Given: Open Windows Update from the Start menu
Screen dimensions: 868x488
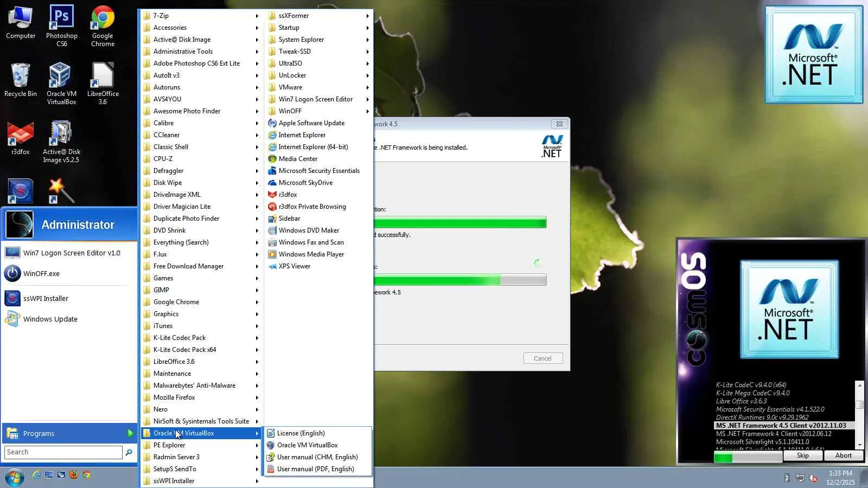Looking at the screenshot, I should coord(69,319).
